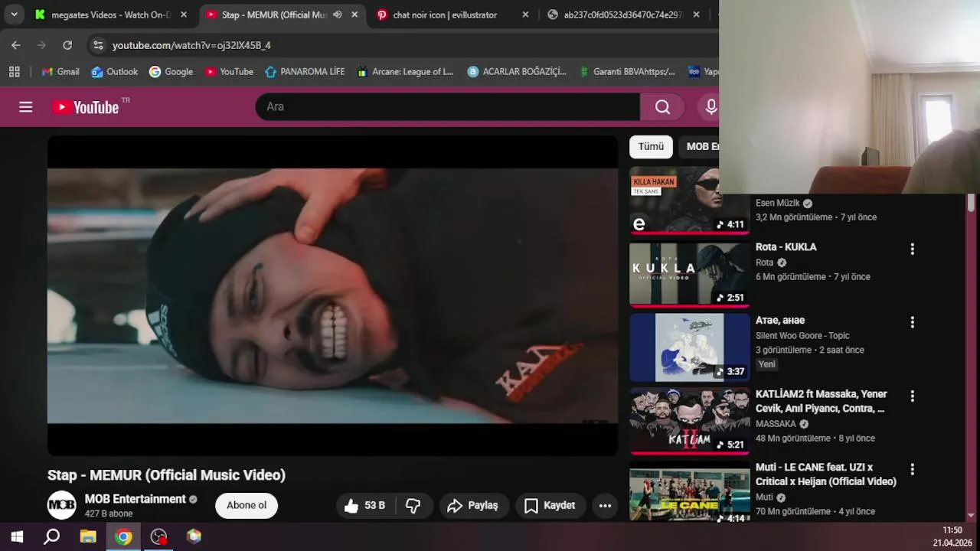Mute the Stap - MEMUR tab speaker icon

[338, 15]
